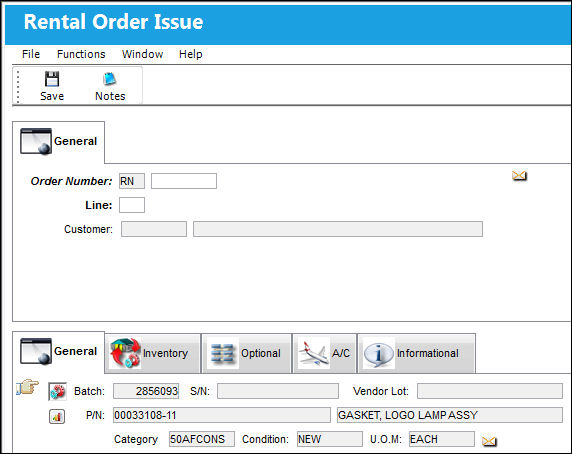Click the pointing hand icon by Batch
Image resolution: width=572 pixels, height=454 pixels.
[28, 387]
